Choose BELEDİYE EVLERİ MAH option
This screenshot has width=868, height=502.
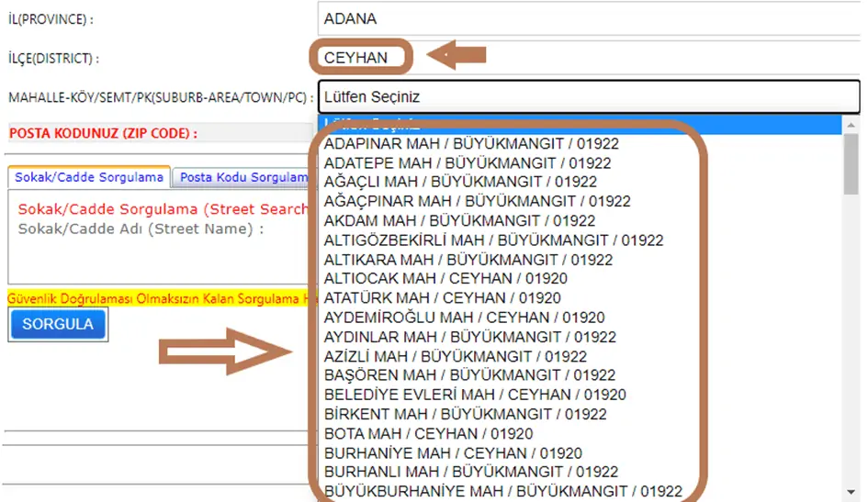tap(475, 395)
